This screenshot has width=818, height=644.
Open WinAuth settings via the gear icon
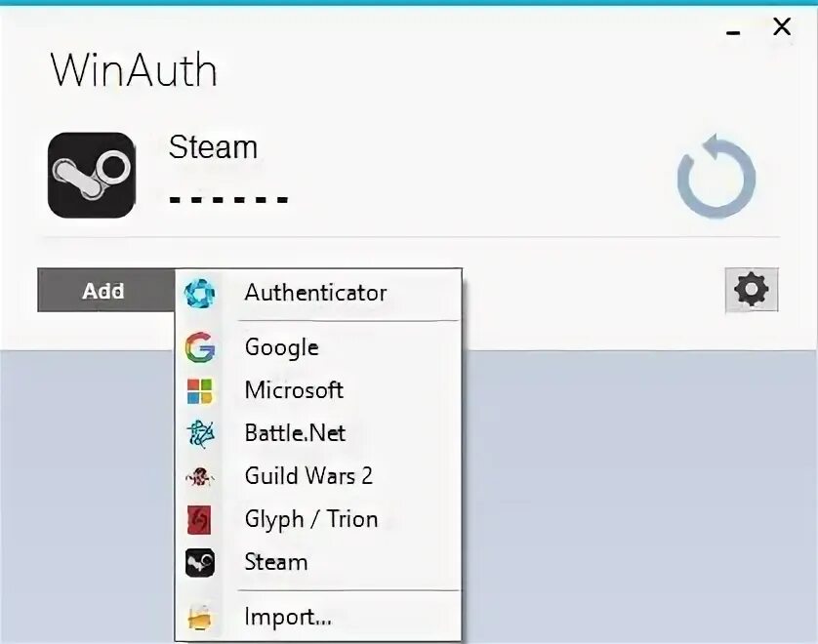click(x=750, y=290)
